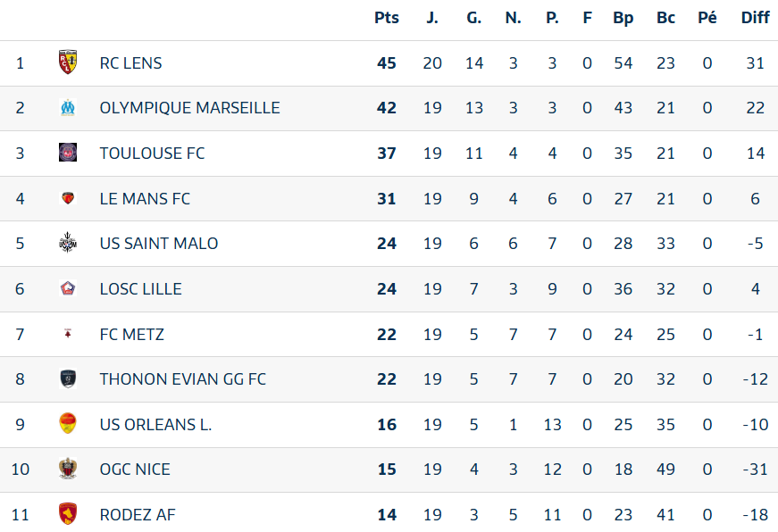
Task: Click the RC Lens club crest
Action: pos(68,62)
